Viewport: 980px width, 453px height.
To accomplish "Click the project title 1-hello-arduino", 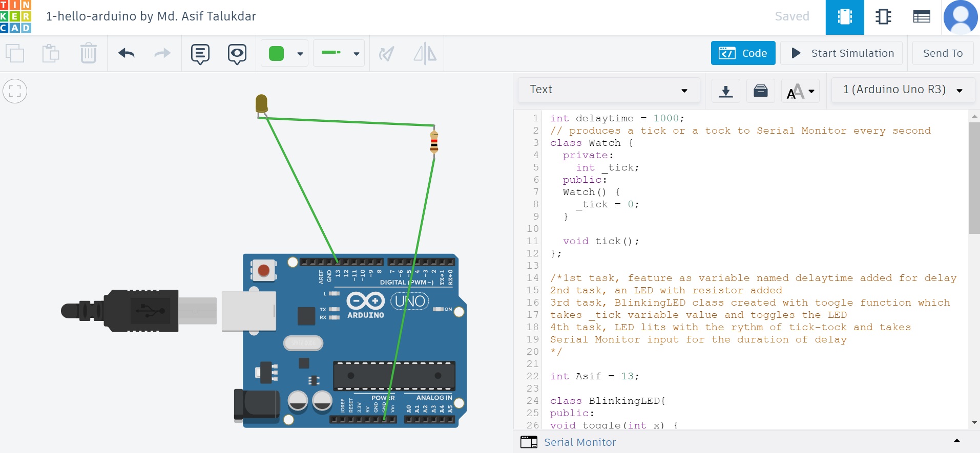I will 151,16.
